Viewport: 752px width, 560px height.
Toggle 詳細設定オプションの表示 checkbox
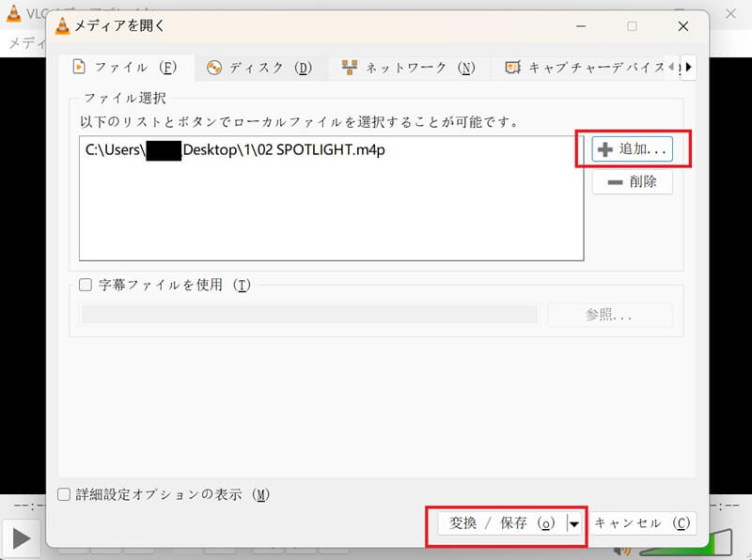[x=64, y=494]
